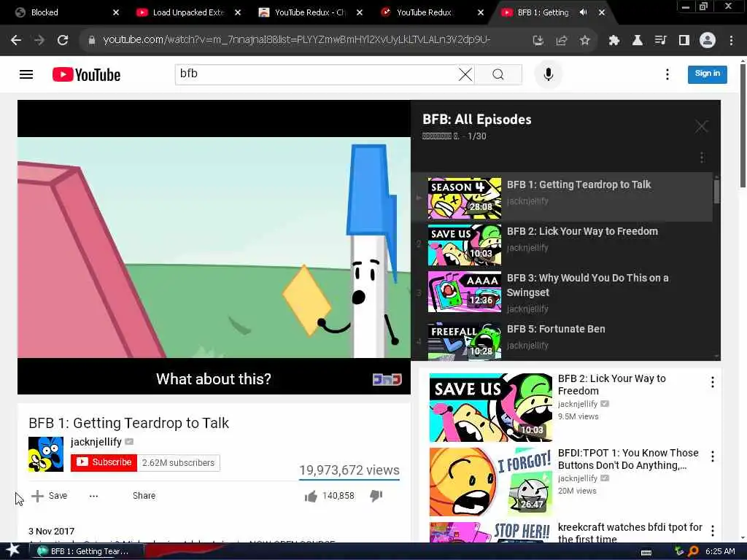
Task: Click the magnifier search button
Action: (498, 74)
